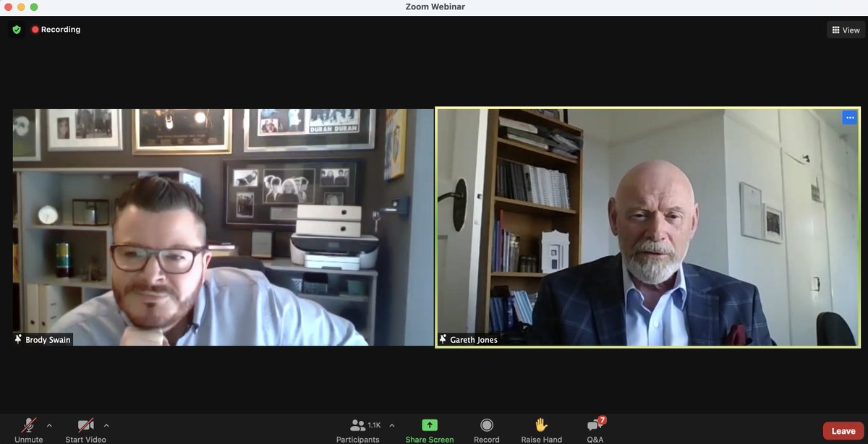Image resolution: width=868 pixels, height=444 pixels.
Task: Click the green Share Screen icon
Action: point(429,424)
